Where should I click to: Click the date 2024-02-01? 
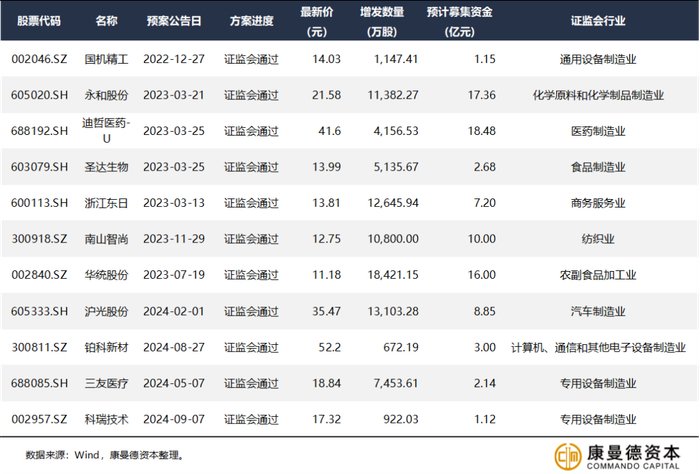coord(174,311)
